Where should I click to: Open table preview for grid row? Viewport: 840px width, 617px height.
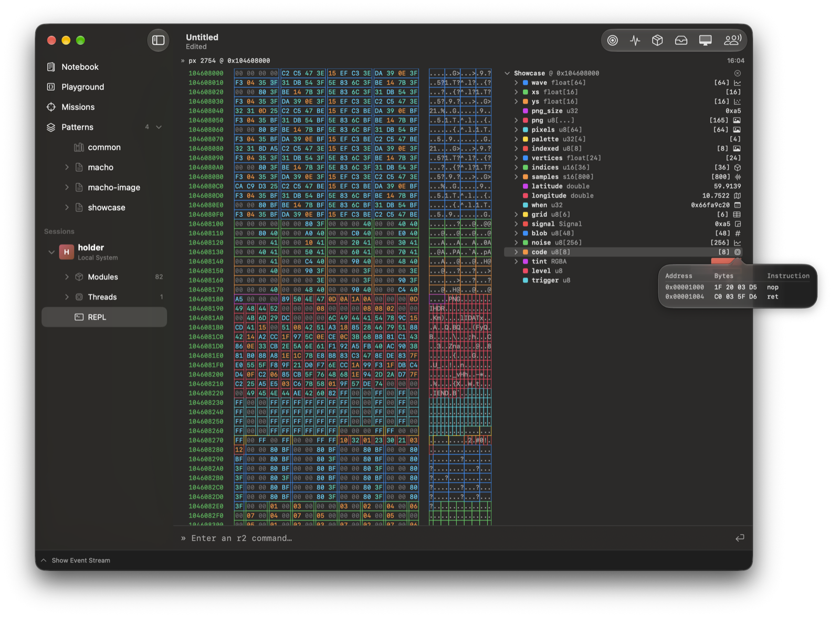pos(737,214)
